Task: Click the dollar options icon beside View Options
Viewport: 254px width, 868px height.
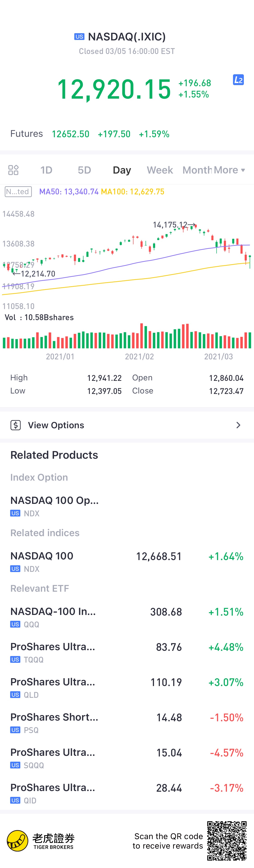Action: [x=16, y=425]
